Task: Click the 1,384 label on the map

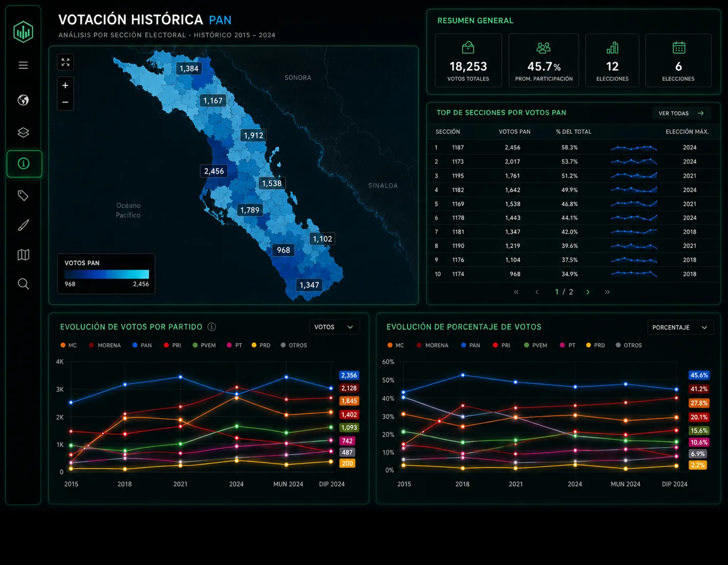Action: point(189,69)
